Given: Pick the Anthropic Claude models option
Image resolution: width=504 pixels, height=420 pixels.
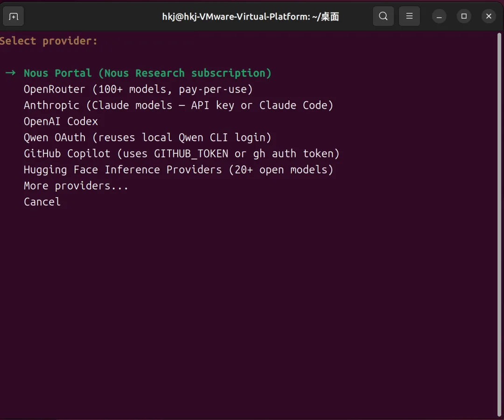Looking at the screenshot, I should pyautogui.click(x=178, y=105).
